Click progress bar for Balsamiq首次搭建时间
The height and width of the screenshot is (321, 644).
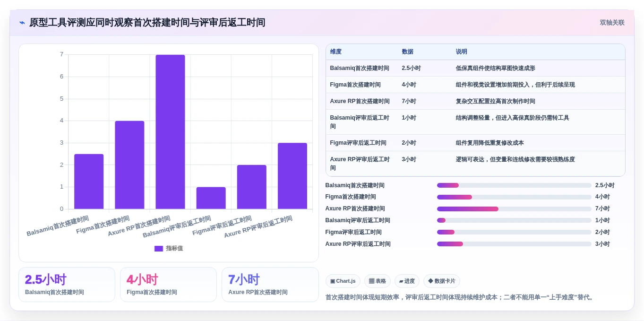pos(514,185)
